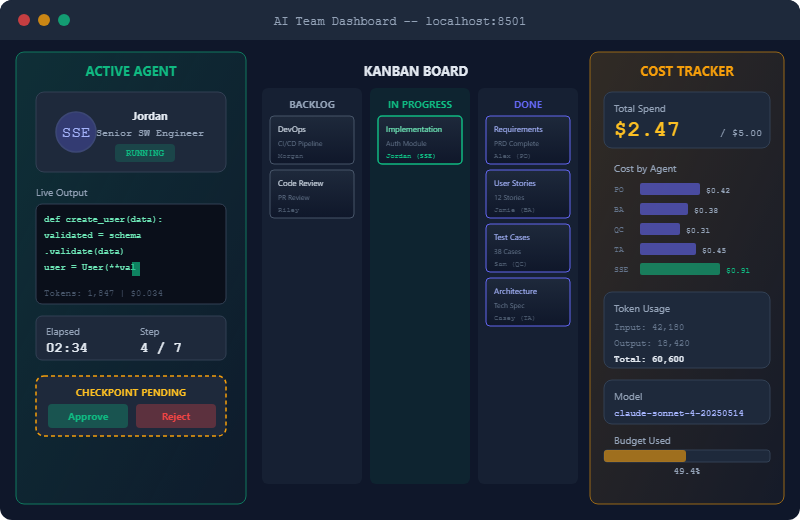This screenshot has height=520, width=800.
Task: Open the Implementation Auth Module card
Action: tap(420, 140)
